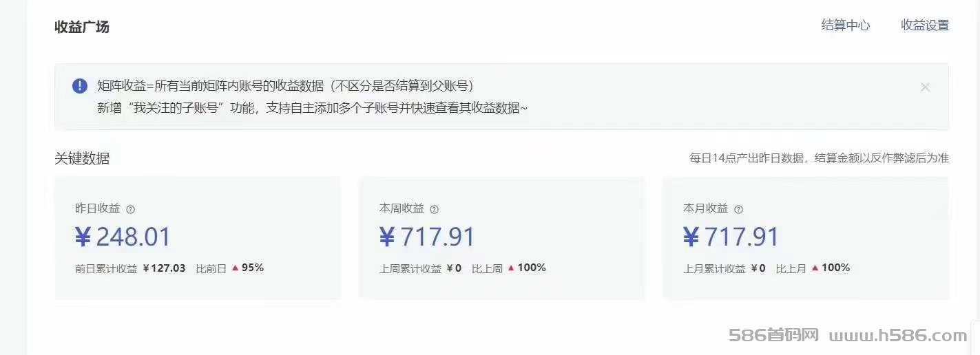Click the 上月累计收益 ¥0 value
This screenshot has width=980, height=355.
tap(758, 268)
